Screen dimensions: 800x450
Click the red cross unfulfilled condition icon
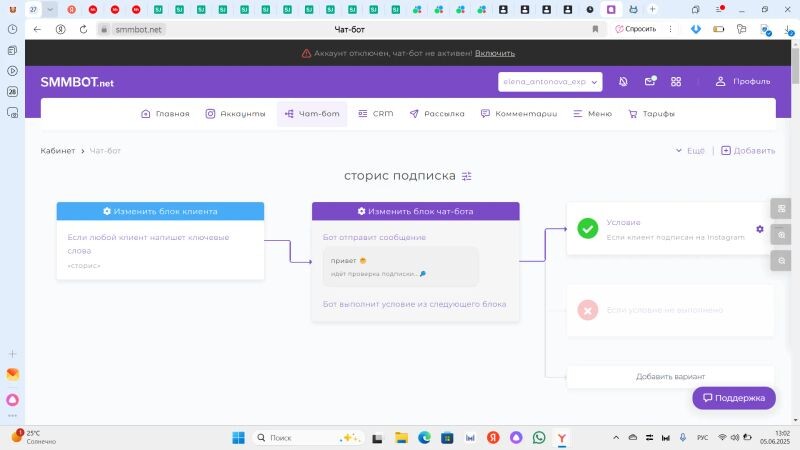[x=588, y=310]
